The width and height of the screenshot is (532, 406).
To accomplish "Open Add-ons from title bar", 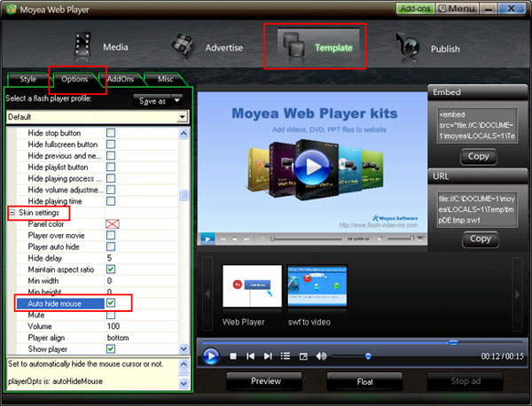I will tap(415, 9).
